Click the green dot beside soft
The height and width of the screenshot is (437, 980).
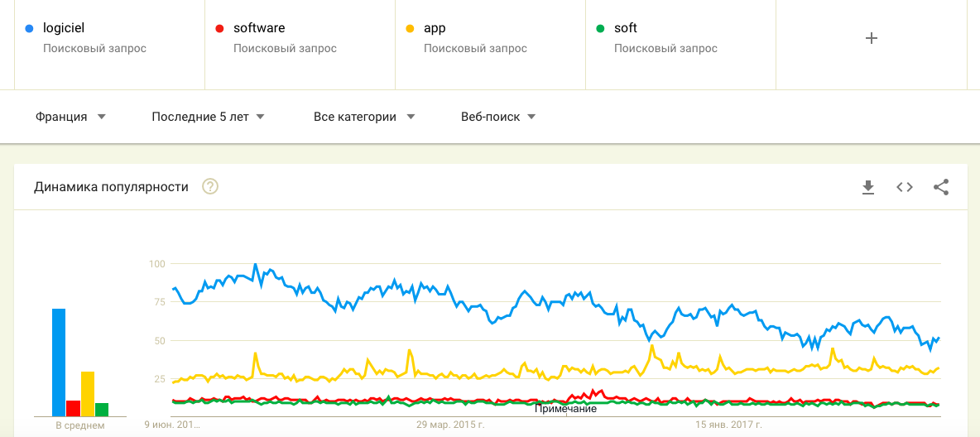coord(600,29)
